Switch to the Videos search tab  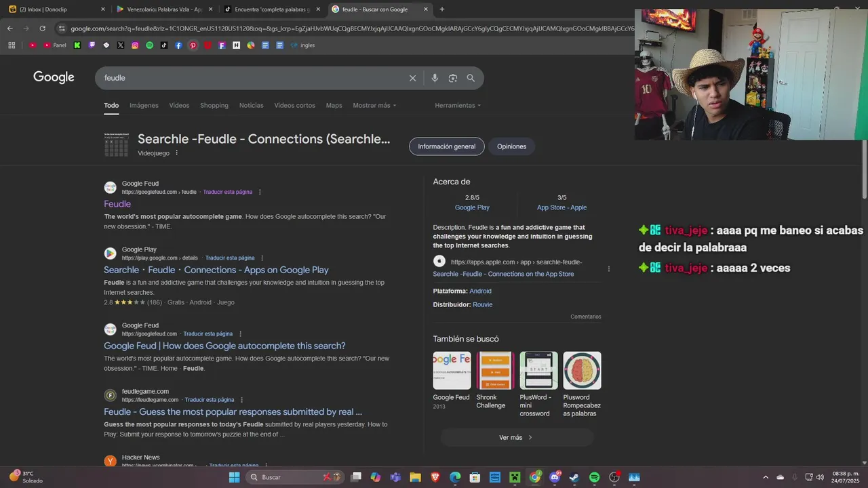(x=179, y=106)
